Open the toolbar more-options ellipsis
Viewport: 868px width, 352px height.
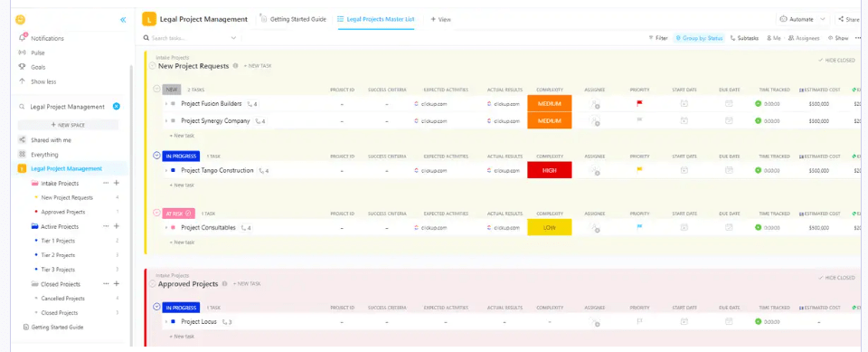pos(858,38)
